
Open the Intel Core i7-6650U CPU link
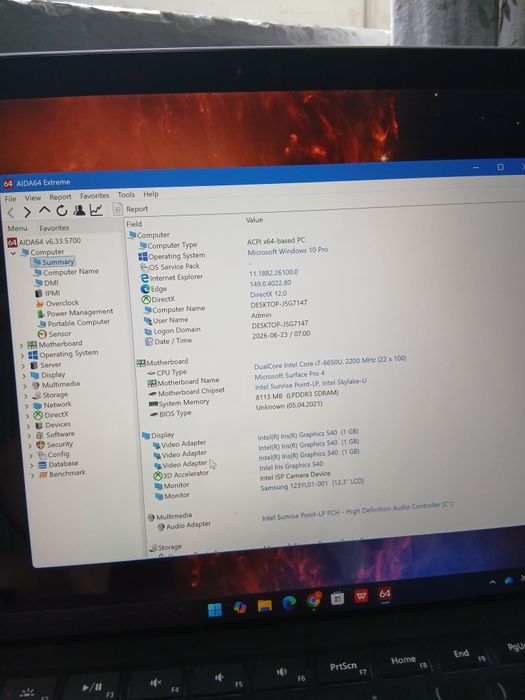[x=330, y=362]
